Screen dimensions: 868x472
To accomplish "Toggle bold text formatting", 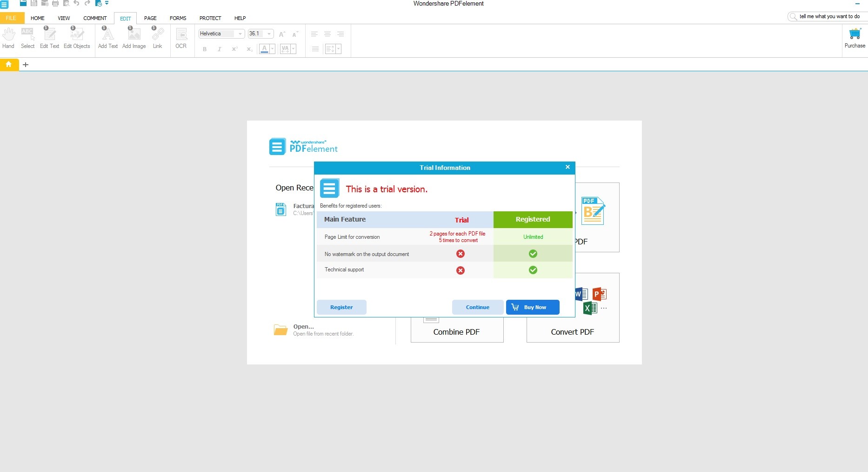I will pyautogui.click(x=205, y=49).
